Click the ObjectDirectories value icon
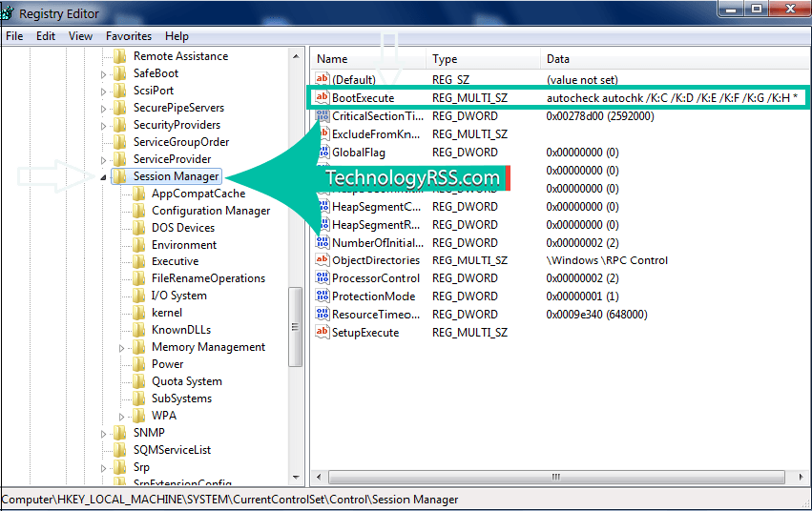This screenshot has height=511, width=812. (323, 260)
